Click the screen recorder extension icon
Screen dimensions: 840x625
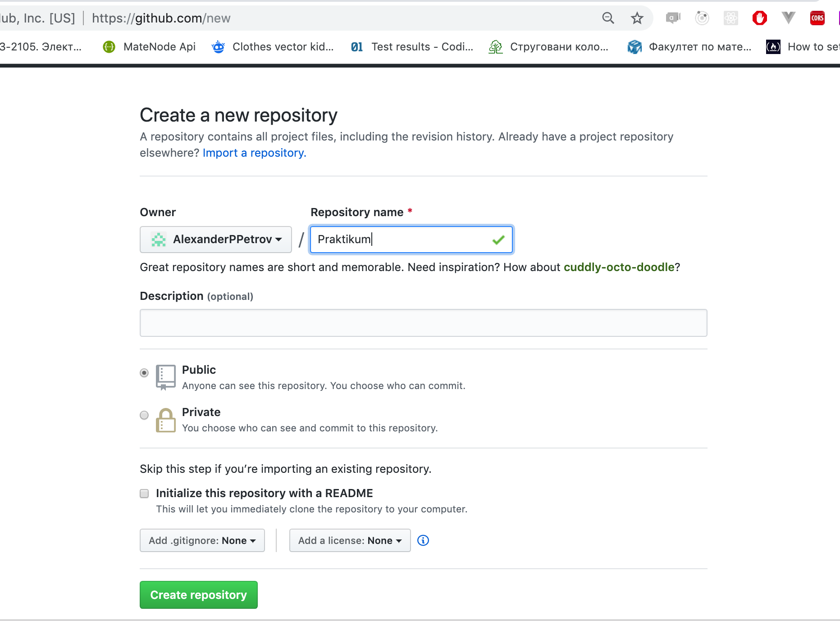point(673,18)
